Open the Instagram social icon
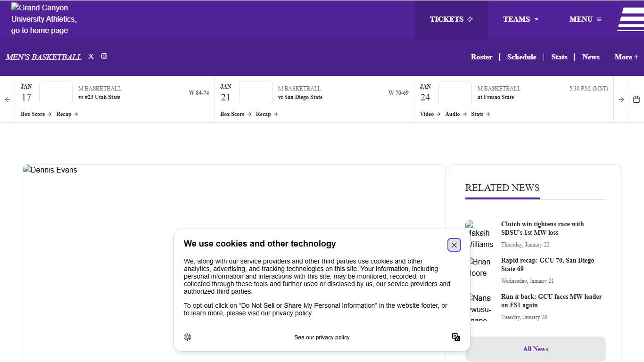644x362 pixels. coord(104,56)
